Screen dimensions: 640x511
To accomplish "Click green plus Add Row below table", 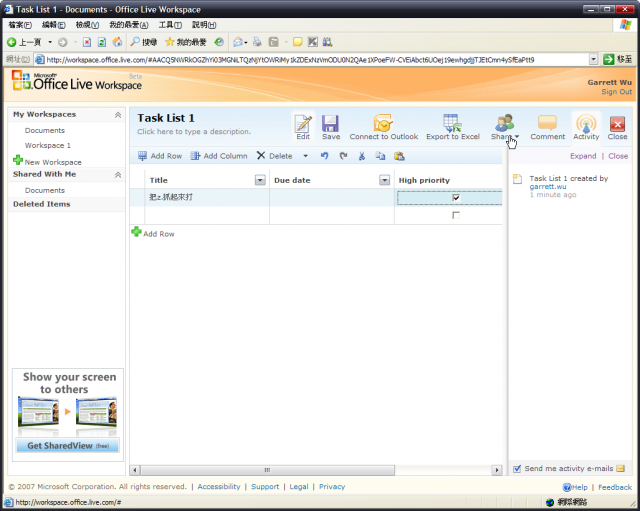I will click(136, 232).
